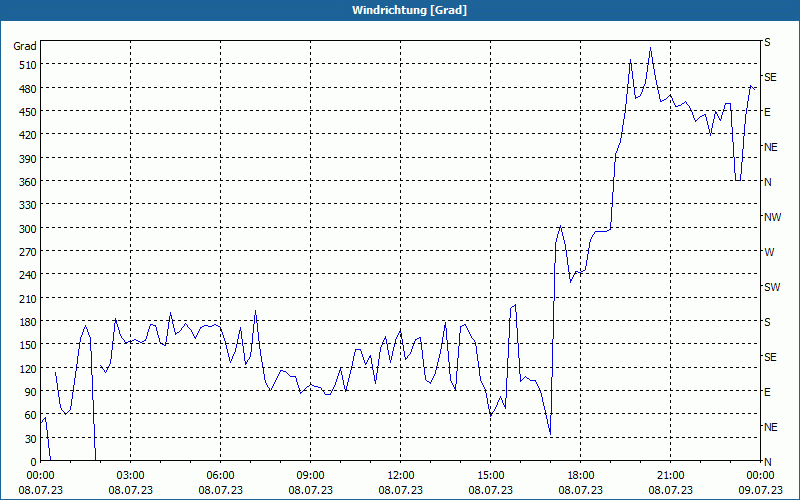
Task: Click the 90 y-axis value
Action: (x=31, y=392)
